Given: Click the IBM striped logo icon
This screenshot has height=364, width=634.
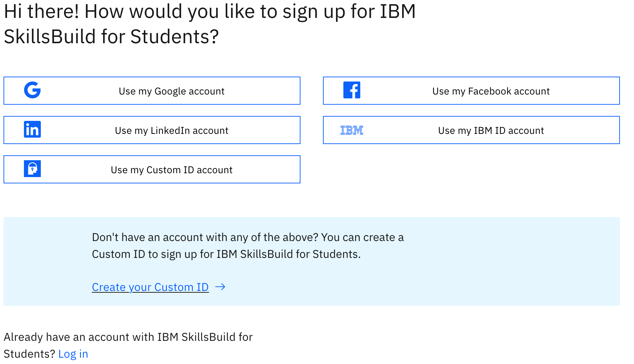Looking at the screenshot, I should 352,130.
